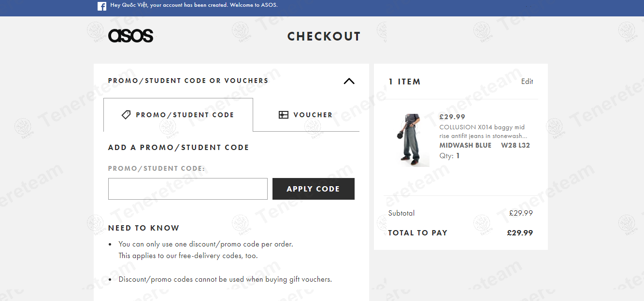Click the account created welcome message

[x=194, y=5]
